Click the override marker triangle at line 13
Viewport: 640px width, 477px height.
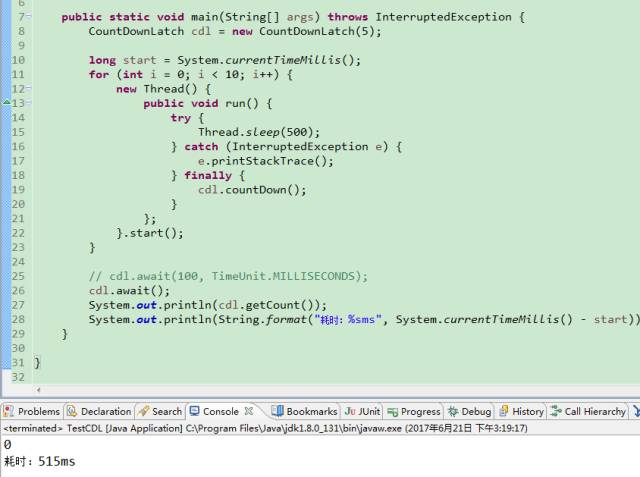pyautogui.click(x=7, y=102)
